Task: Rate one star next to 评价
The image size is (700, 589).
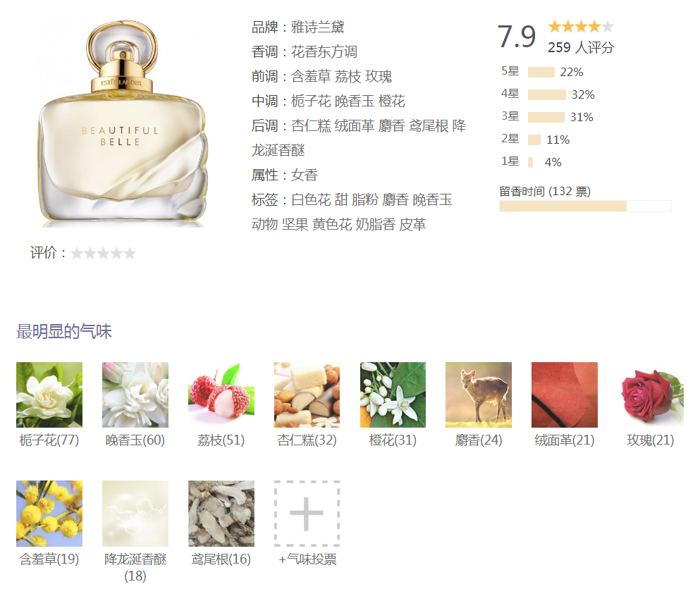Action: tap(77, 254)
